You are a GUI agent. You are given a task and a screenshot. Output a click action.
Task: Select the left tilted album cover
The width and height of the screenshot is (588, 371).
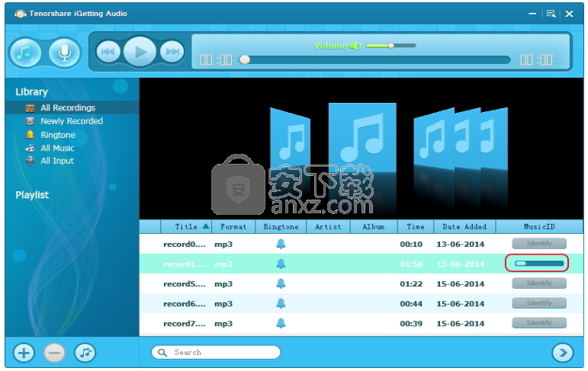click(291, 139)
